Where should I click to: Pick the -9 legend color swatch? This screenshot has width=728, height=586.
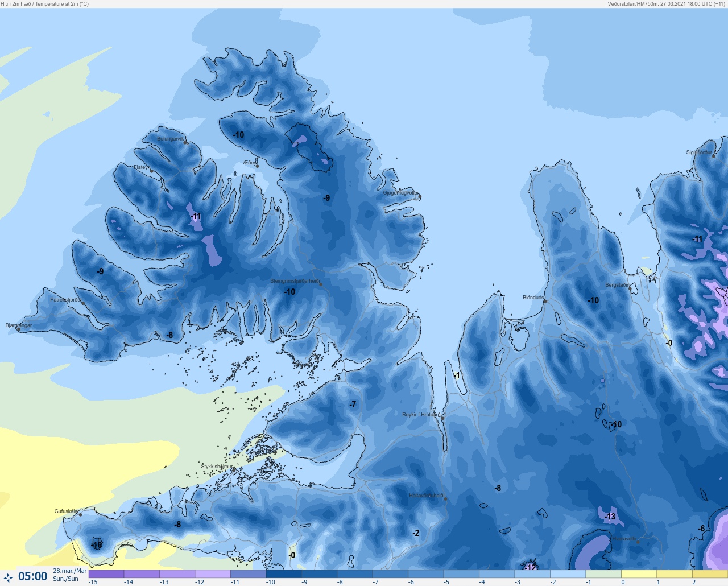pyautogui.click(x=319, y=574)
